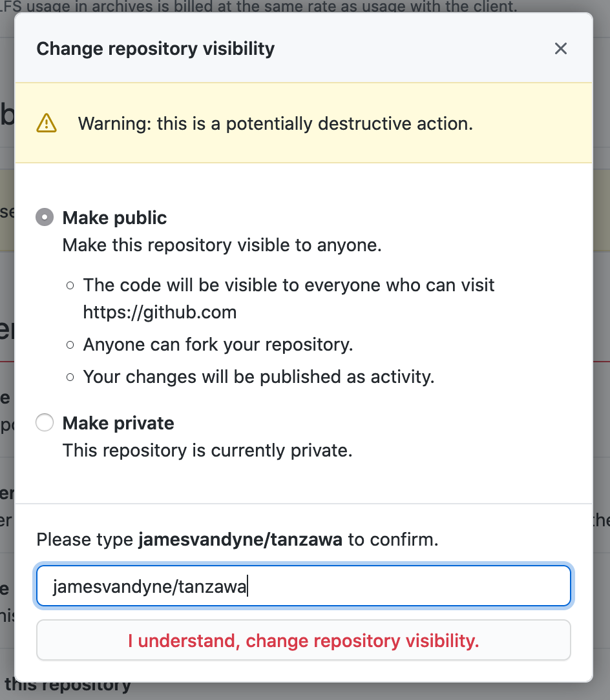Image resolution: width=610 pixels, height=700 pixels.
Task: Select the Make public radio button
Action: pyautogui.click(x=45, y=218)
